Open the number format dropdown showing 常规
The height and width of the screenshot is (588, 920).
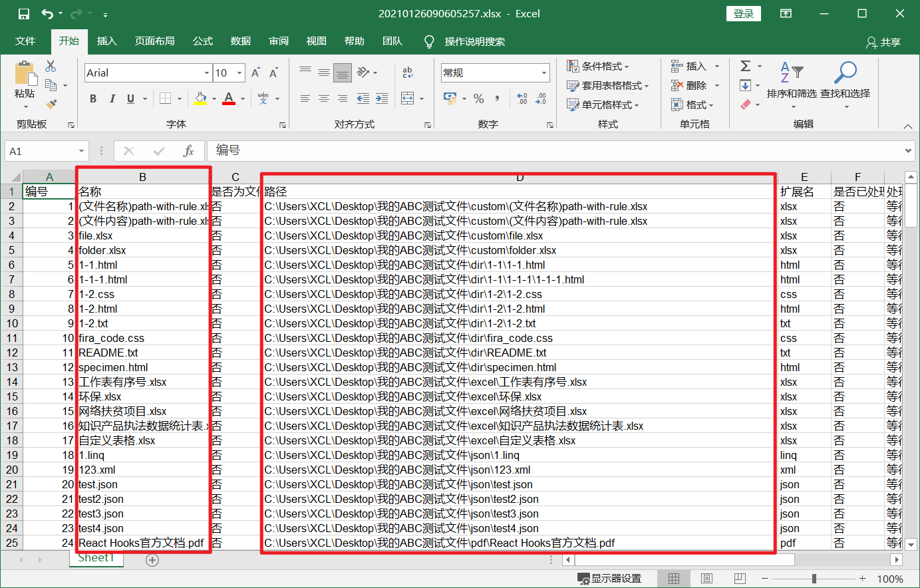coord(545,72)
